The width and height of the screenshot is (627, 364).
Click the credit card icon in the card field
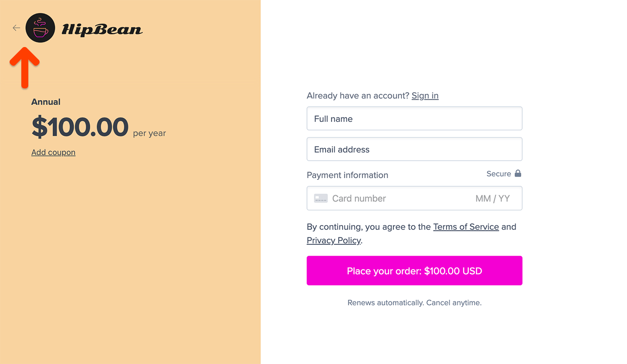321,199
